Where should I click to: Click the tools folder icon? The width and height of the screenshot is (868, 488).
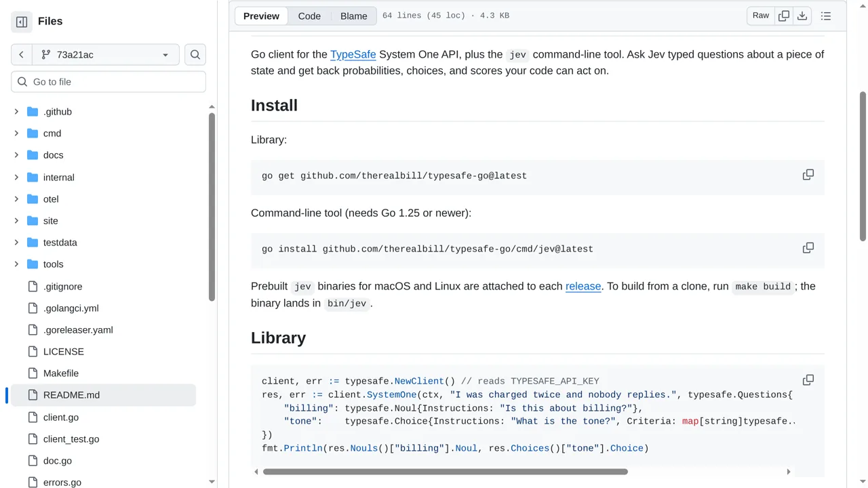(x=33, y=264)
